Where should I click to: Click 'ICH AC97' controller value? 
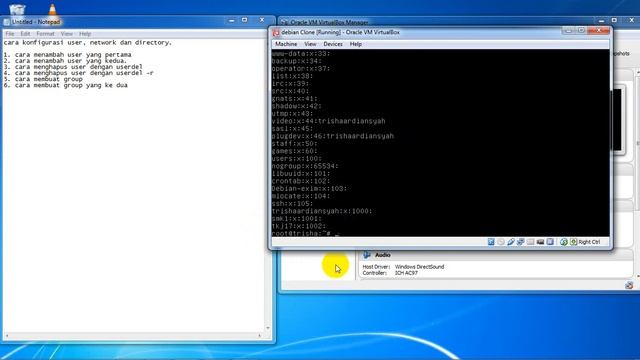(406, 273)
